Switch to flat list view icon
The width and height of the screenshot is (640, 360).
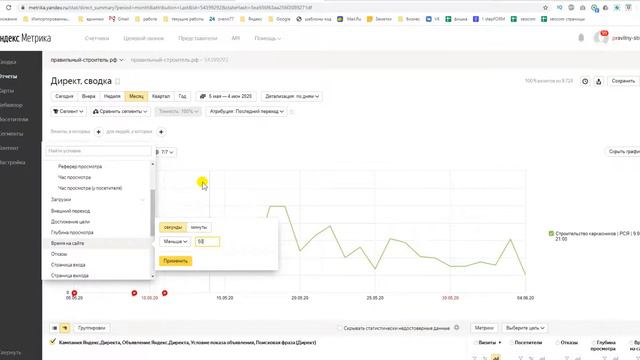tap(55, 328)
